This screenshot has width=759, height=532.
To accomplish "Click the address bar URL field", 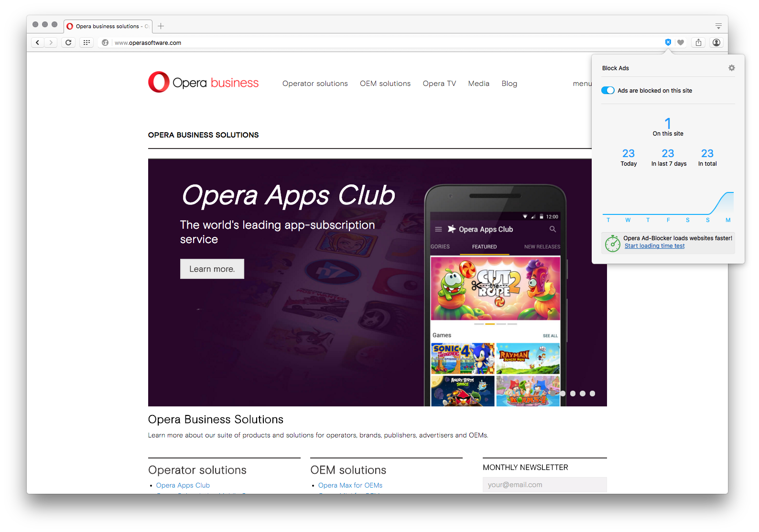I will [x=382, y=43].
